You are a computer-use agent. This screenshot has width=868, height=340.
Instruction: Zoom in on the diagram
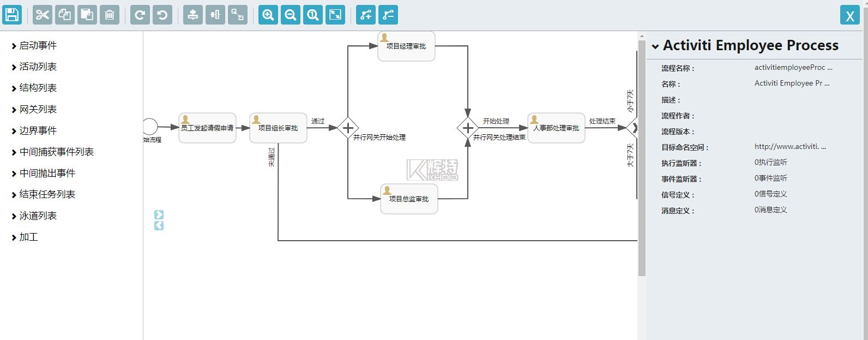(268, 15)
